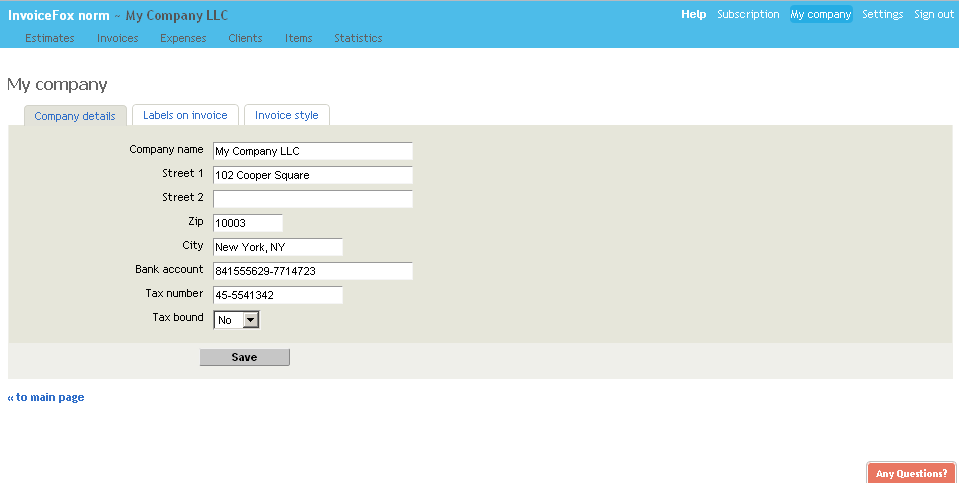The height and width of the screenshot is (483, 959).
Task: Open the Invoice style tab
Action: 287,115
